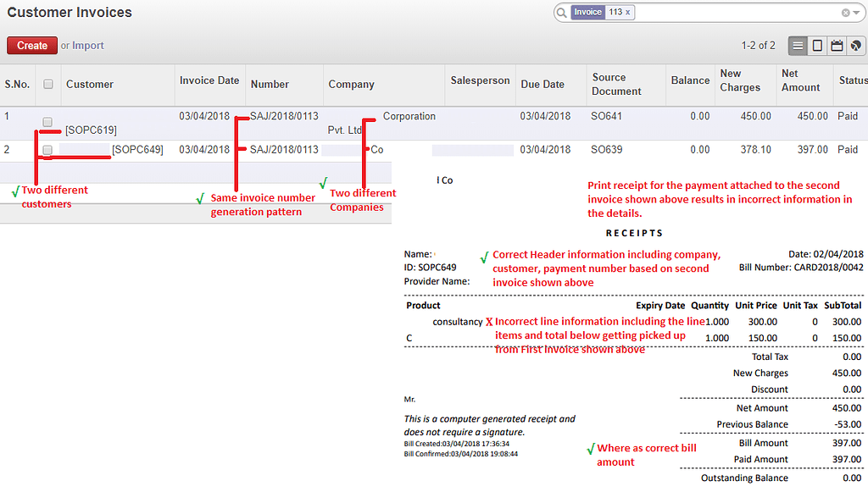Toggle the select-all invoices checkbox
The width and height of the screenshot is (868, 492).
tap(47, 84)
